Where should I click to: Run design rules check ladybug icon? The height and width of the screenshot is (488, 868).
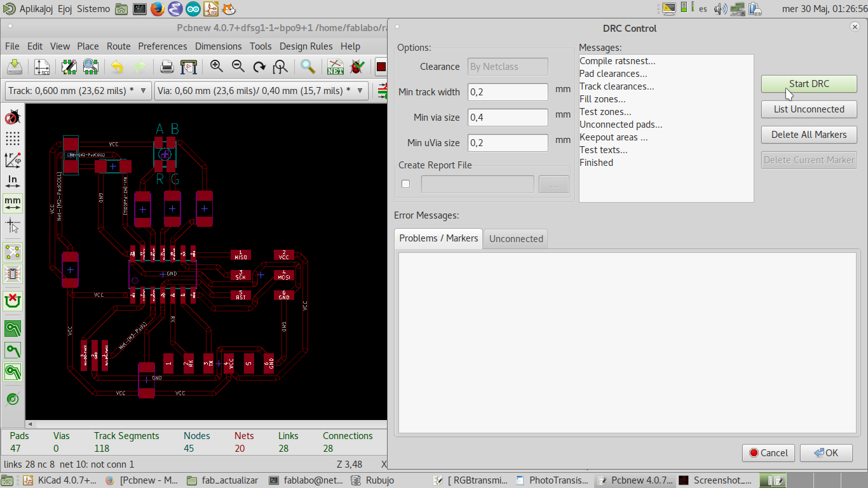pyautogui.click(x=357, y=67)
